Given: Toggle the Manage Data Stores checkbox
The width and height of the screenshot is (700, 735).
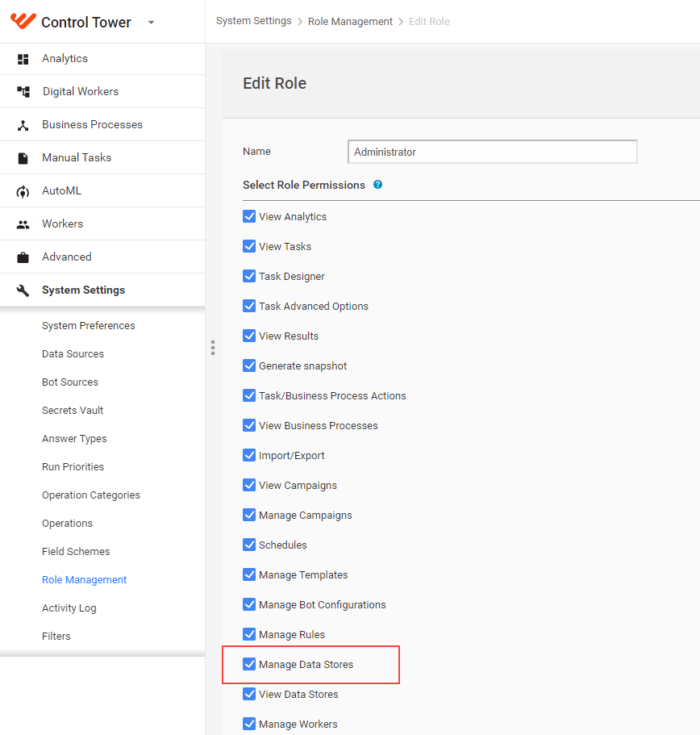Looking at the screenshot, I should tap(249, 664).
